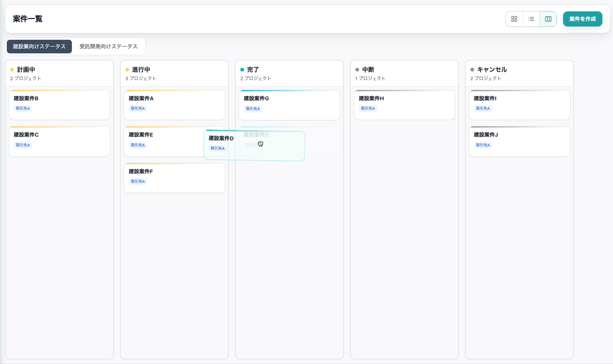
Task: Click the キャンセル column header
Action: (x=492, y=70)
